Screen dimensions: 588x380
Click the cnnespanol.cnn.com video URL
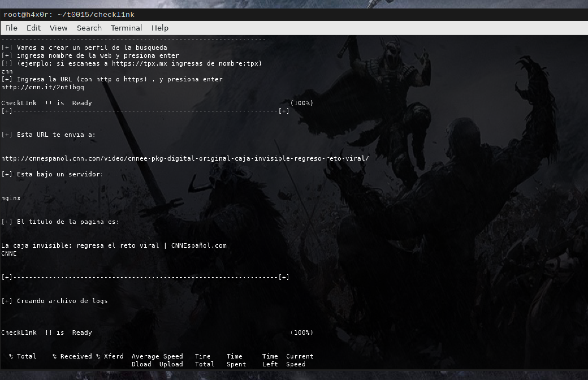click(185, 159)
